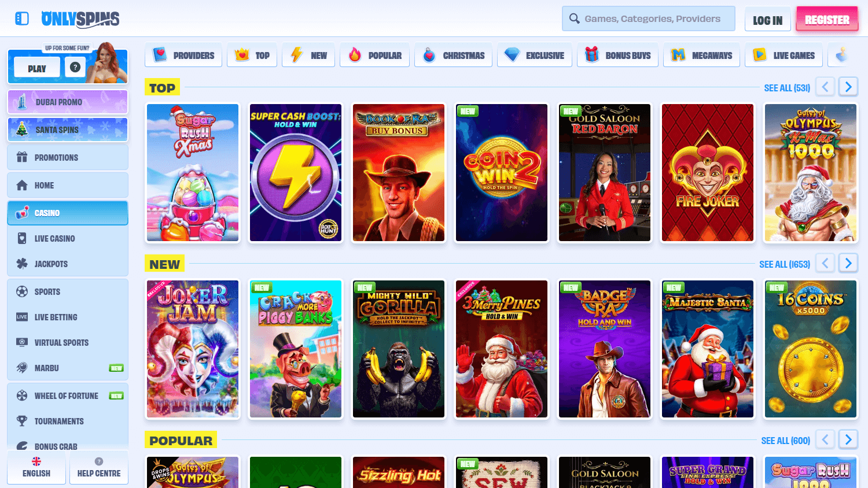This screenshot has height=488, width=868.
Task: Collapse the sidebar using the panel icon
Action: click(x=22, y=18)
